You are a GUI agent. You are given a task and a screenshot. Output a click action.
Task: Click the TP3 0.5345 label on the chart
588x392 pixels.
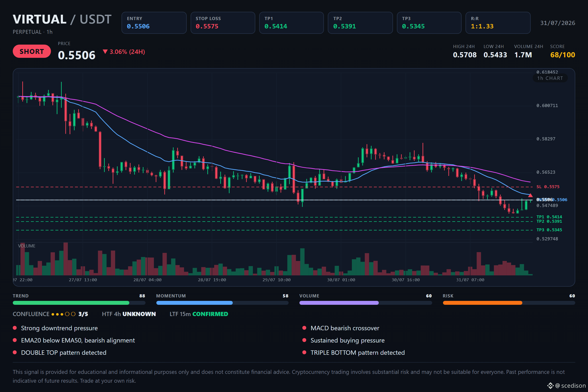549,230
